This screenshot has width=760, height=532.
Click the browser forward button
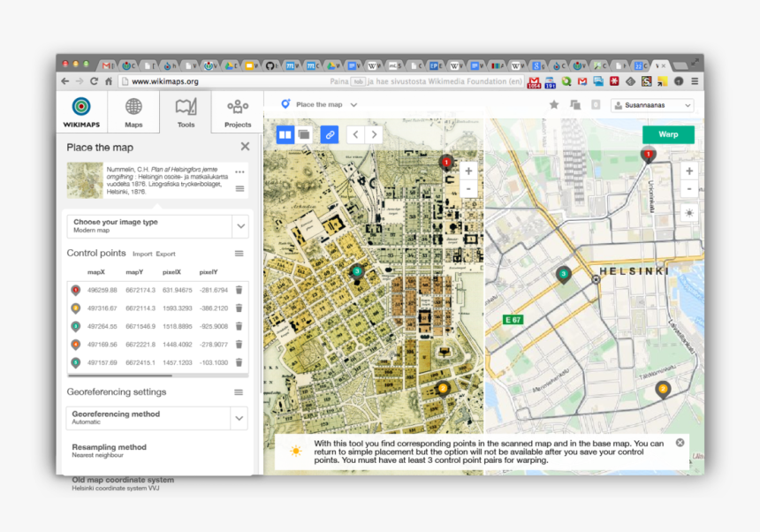pyautogui.click(x=80, y=81)
